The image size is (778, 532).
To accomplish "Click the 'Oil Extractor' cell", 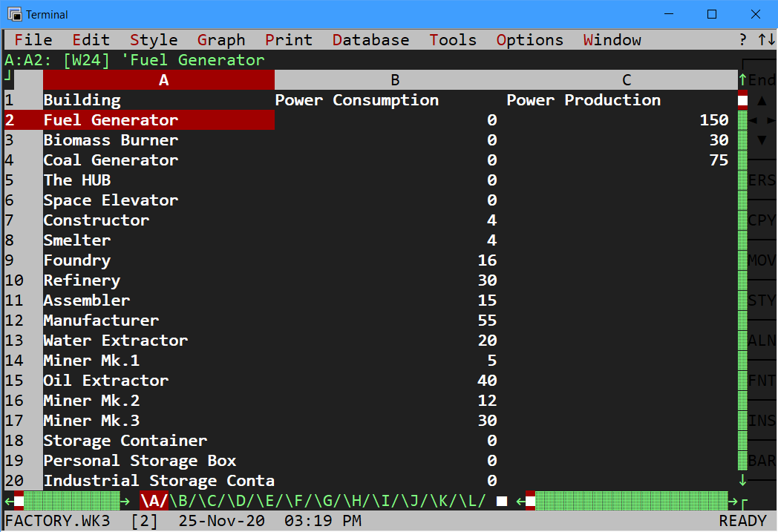I will [159, 381].
